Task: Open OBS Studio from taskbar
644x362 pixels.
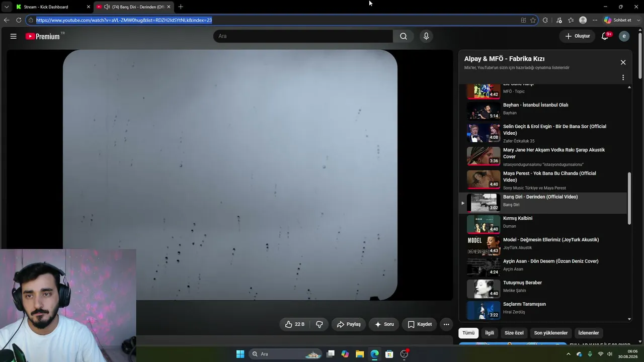Action: [x=404, y=354]
